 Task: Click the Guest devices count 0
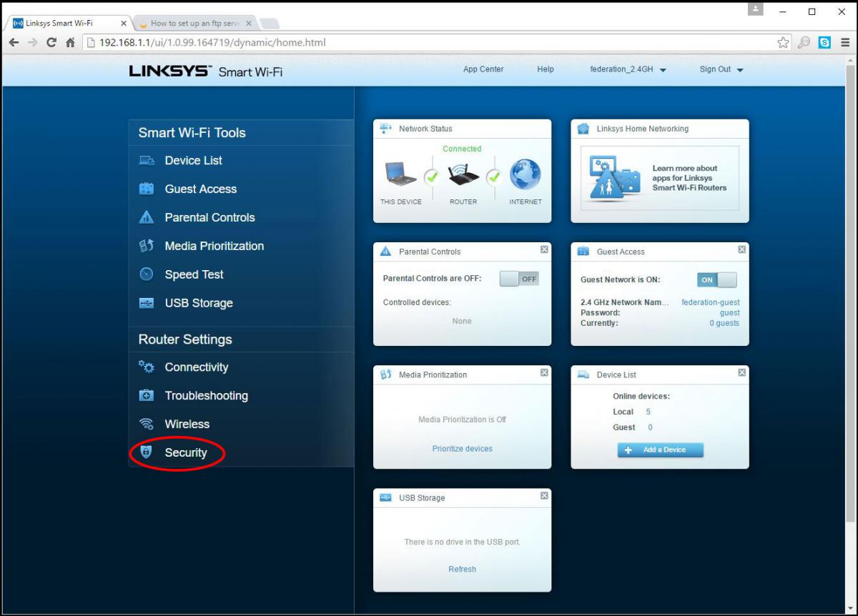650,427
